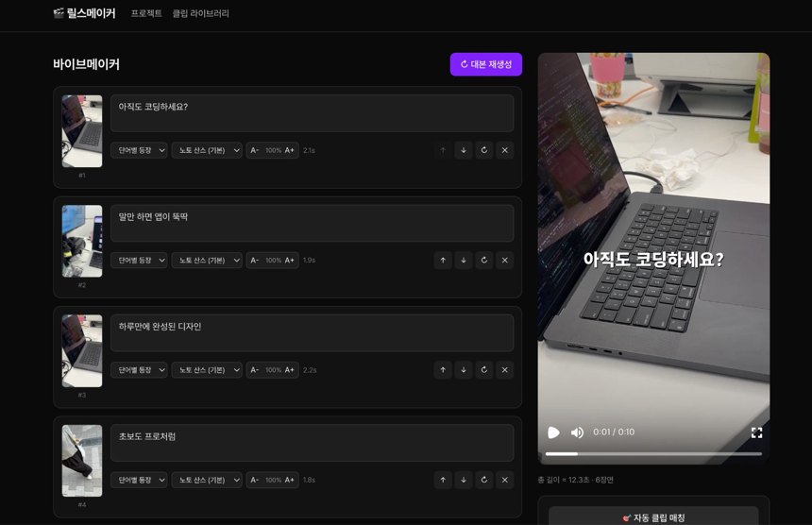Click the '아직도 코딩하세요?' text field
This screenshot has height=525, width=812.
pyautogui.click(x=313, y=113)
